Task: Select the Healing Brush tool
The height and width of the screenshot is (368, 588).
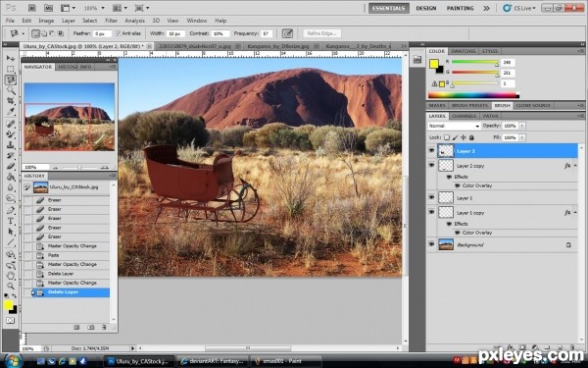Action: click(x=11, y=124)
